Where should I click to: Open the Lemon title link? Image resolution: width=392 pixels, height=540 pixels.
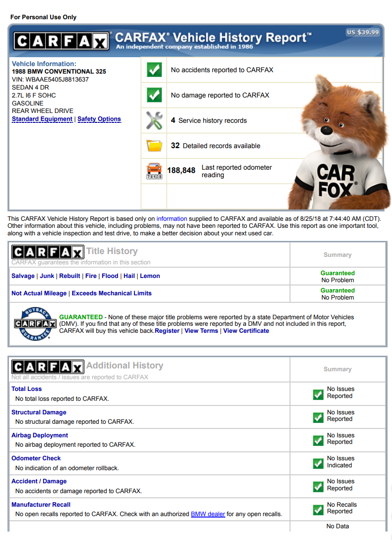pos(150,276)
